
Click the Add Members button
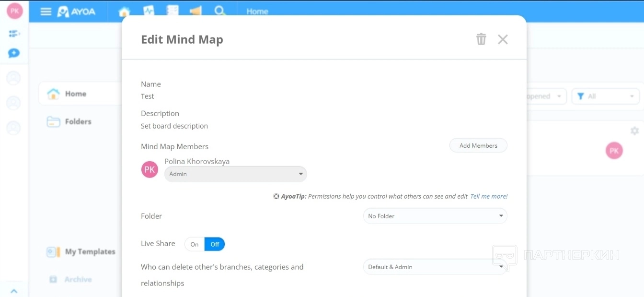pos(478,145)
